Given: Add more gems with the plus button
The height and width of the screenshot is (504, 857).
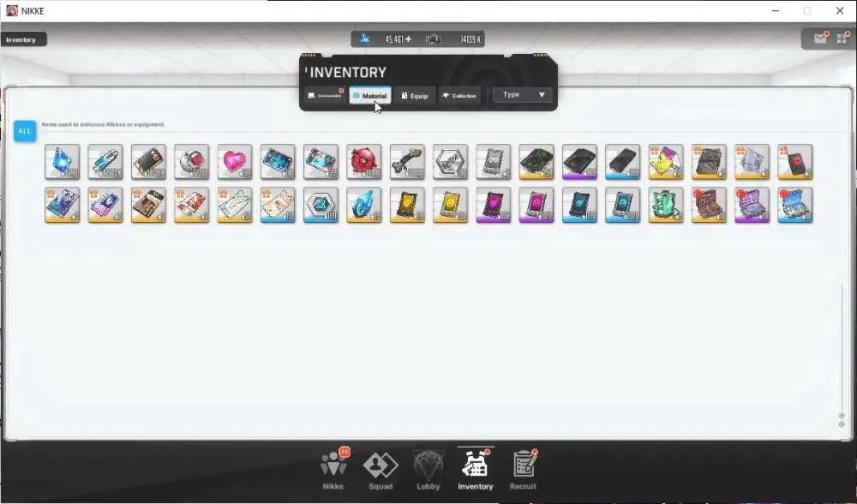Looking at the screenshot, I should 408,39.
